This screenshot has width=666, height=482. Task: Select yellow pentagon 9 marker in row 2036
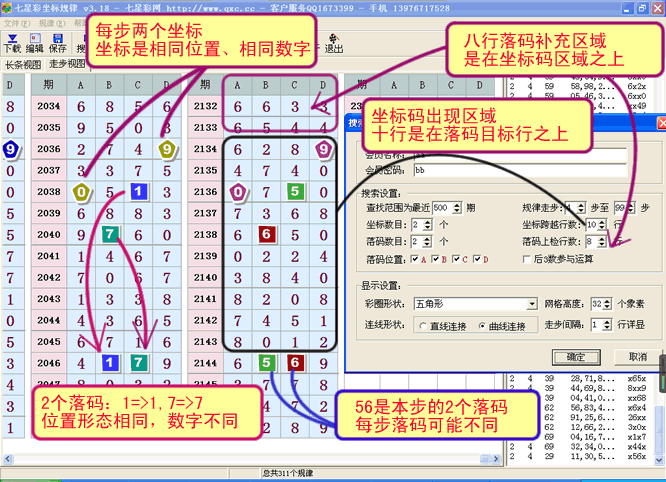pos(167,149)
